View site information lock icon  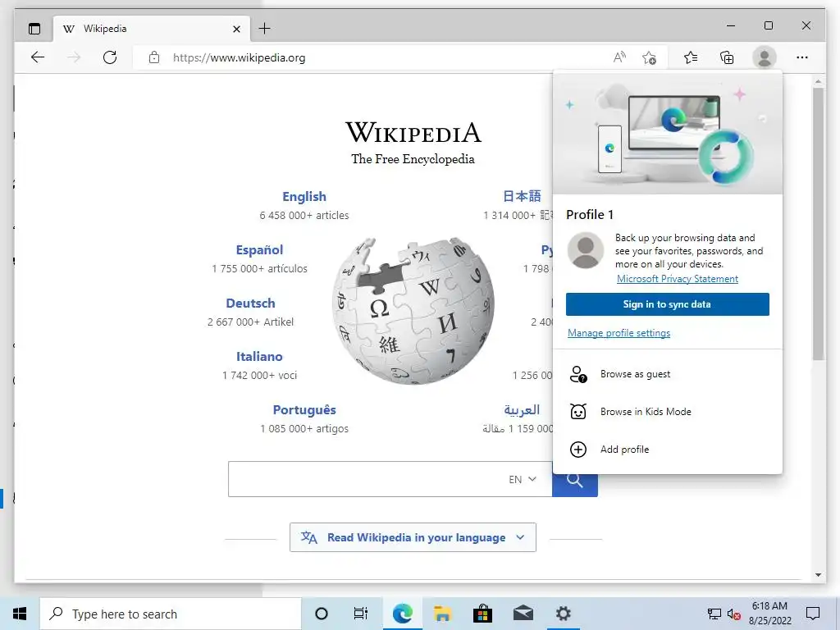coord(153,57)
